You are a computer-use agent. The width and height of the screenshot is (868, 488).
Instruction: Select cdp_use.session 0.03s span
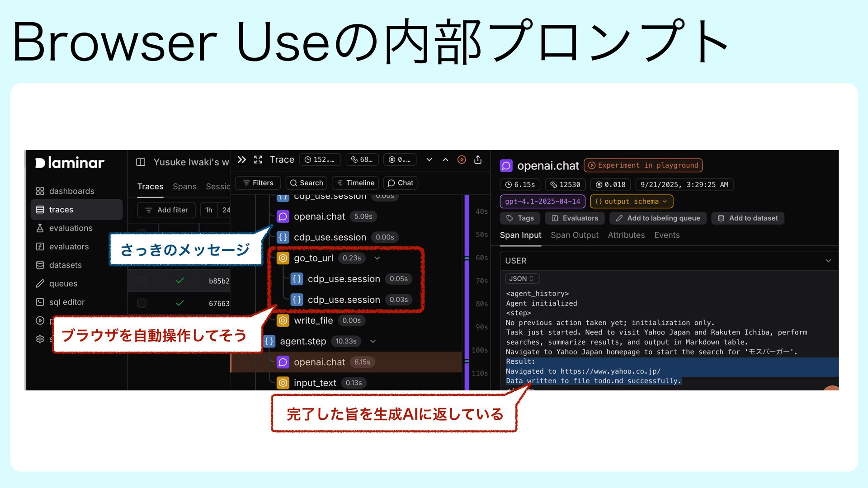pyautogui.click(x=351, y=300)
